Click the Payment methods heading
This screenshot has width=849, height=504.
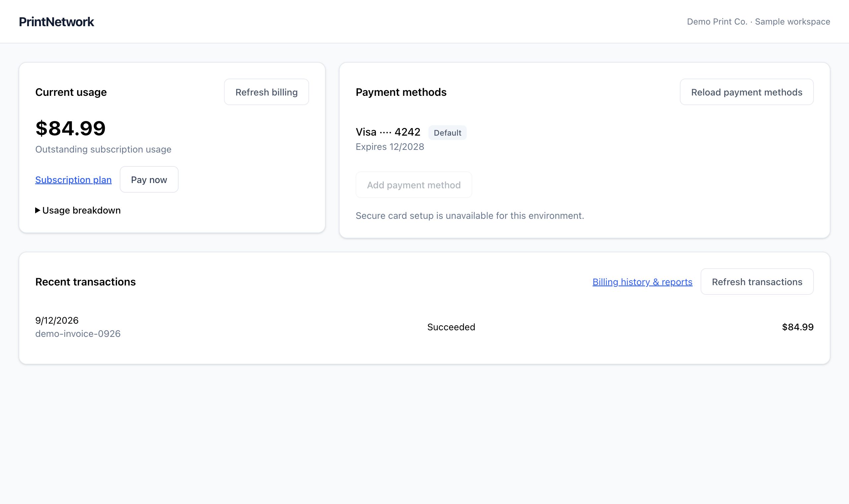tap(401, 92)
